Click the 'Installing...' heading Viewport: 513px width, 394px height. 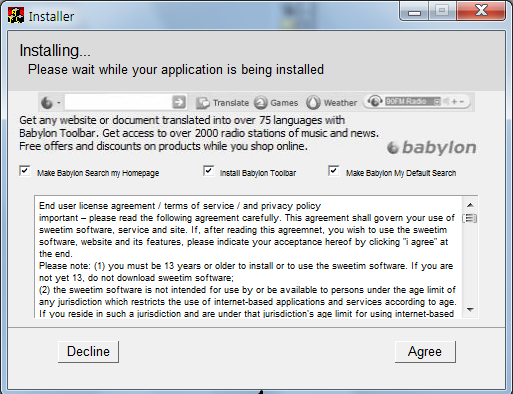(55, 51)
